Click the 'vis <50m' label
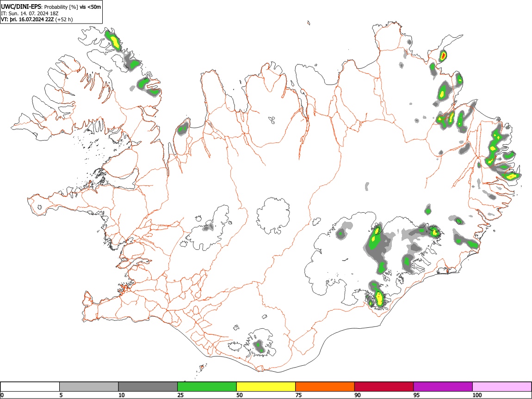This screenshot has width=532, height=399. 90,7
